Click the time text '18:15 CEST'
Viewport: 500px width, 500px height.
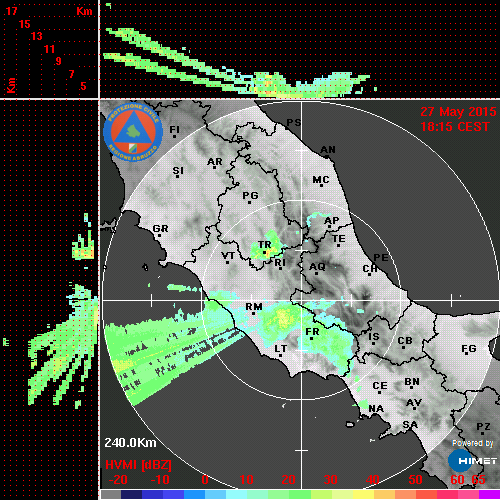tap(455, 127)
